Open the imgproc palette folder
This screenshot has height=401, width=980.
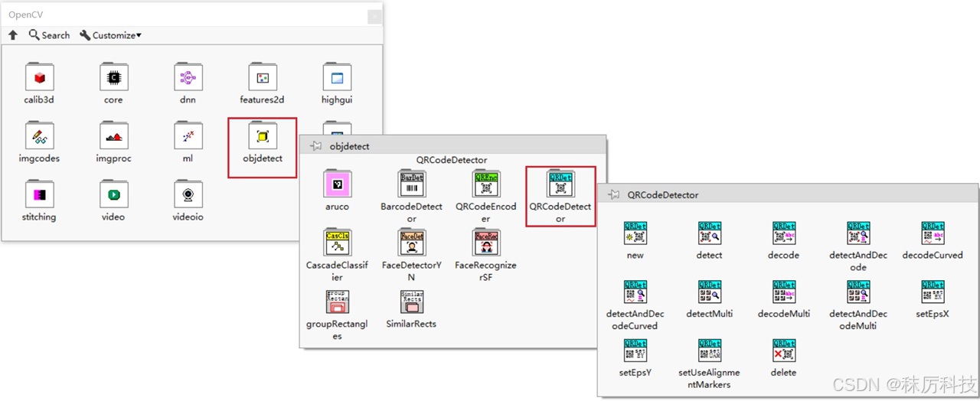[113, 136]
